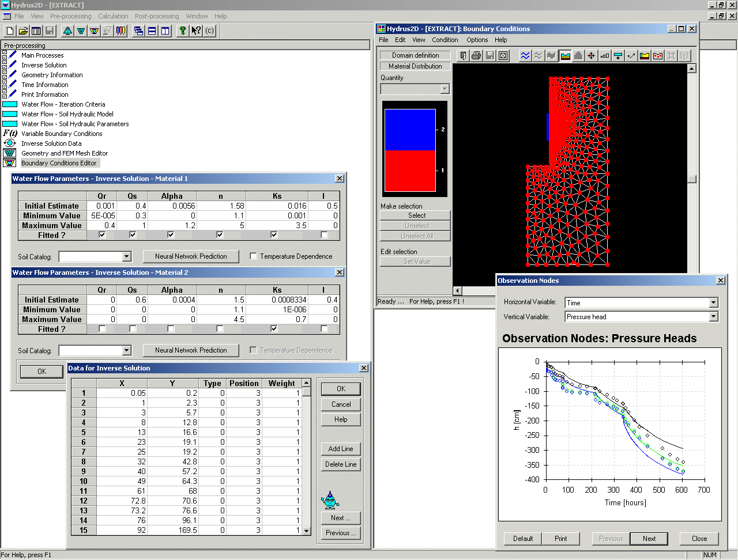Click the New project icon in main toolbar
The width and height of the screenshot is (738, 560).
[10, 31]
